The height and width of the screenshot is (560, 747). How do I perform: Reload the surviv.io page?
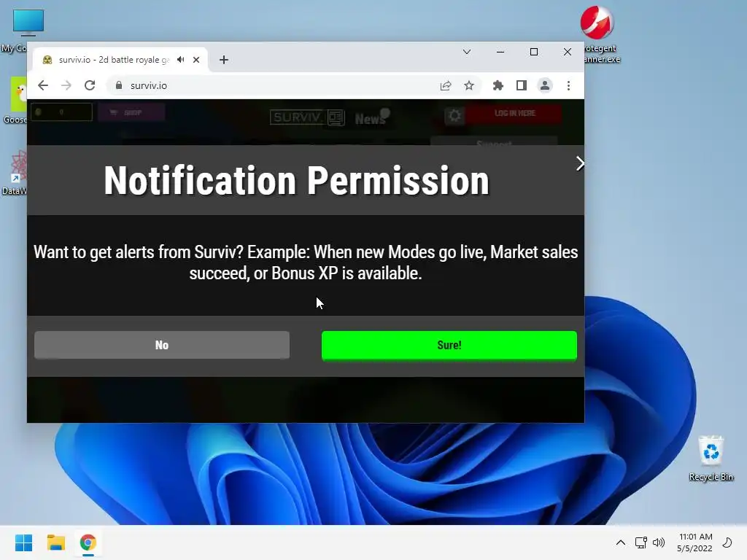pos(90,85)
